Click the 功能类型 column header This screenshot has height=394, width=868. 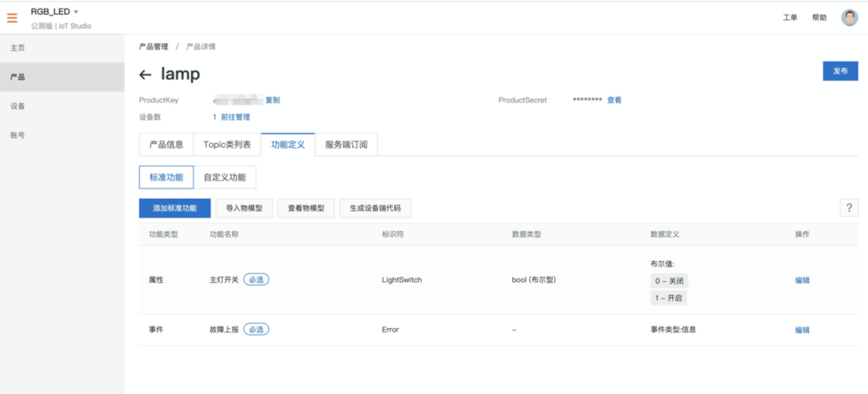pyautogui.click(x=163, y=234)
